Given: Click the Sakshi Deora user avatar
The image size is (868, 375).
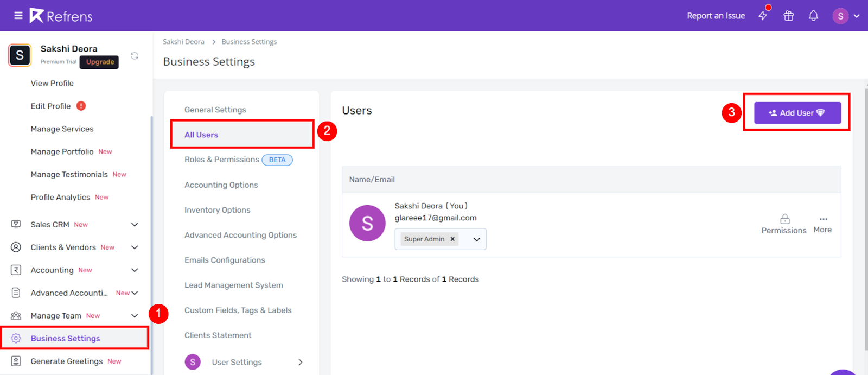Looking at the screenshot, I should pos(367,223).
